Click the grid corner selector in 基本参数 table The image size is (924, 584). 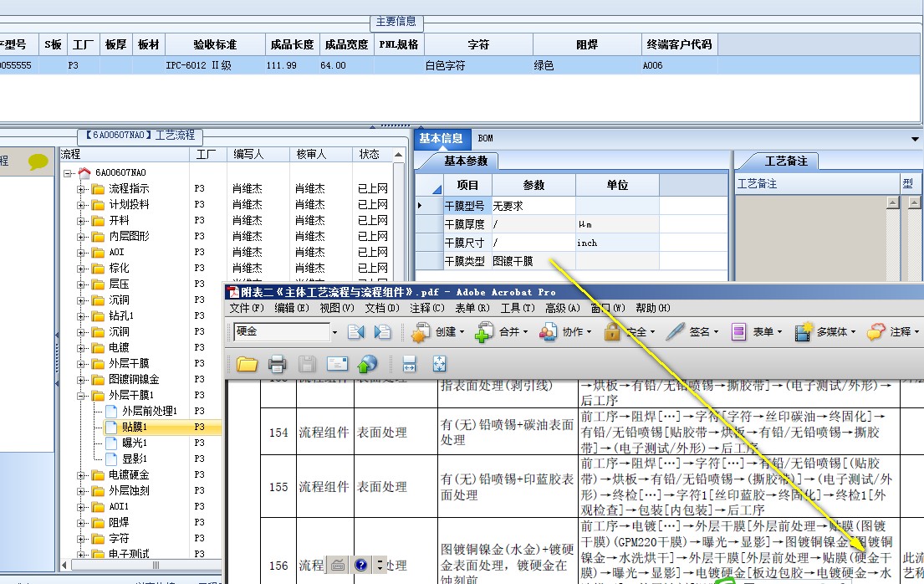429,185
